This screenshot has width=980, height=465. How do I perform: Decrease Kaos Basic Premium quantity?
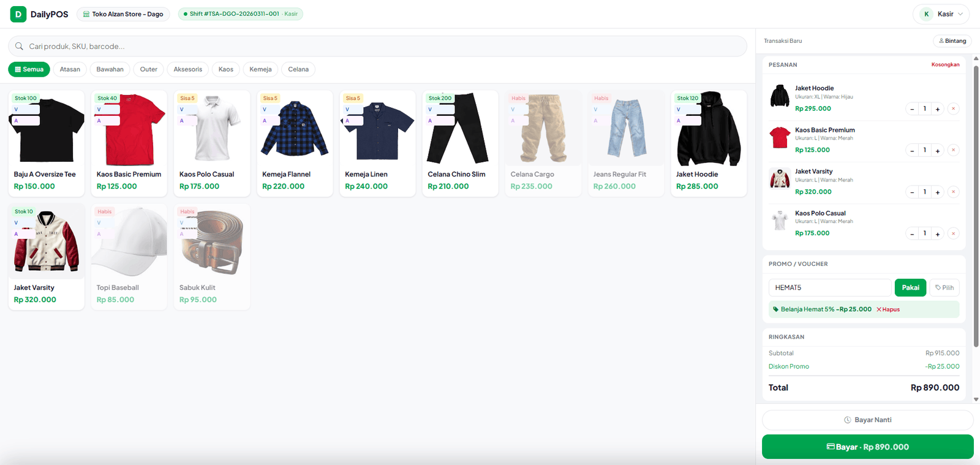912,151
